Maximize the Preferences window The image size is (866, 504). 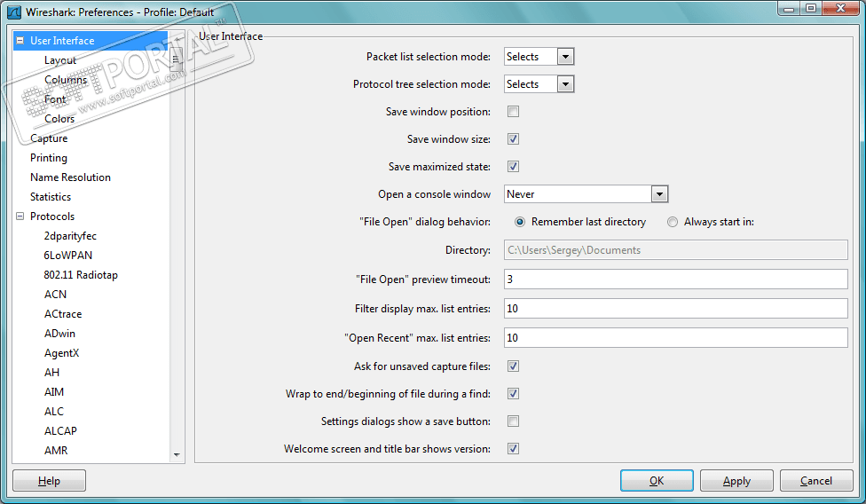811,8
